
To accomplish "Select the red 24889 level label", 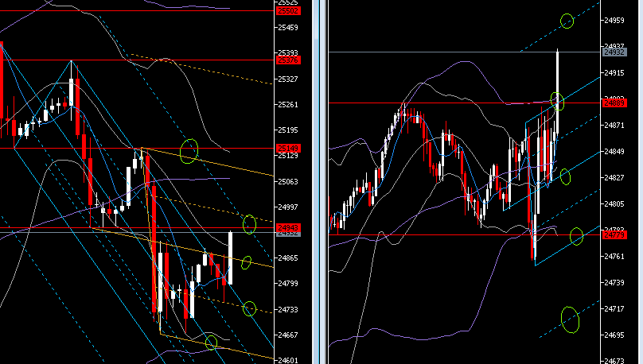I will point(614,103).
